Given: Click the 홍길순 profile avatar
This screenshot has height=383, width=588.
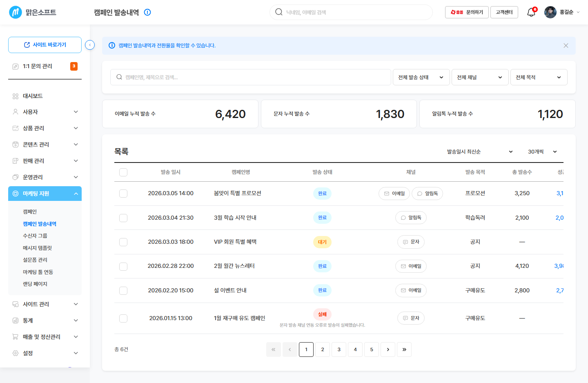Looking at the screenshot, I should click(x=550, y=12).
